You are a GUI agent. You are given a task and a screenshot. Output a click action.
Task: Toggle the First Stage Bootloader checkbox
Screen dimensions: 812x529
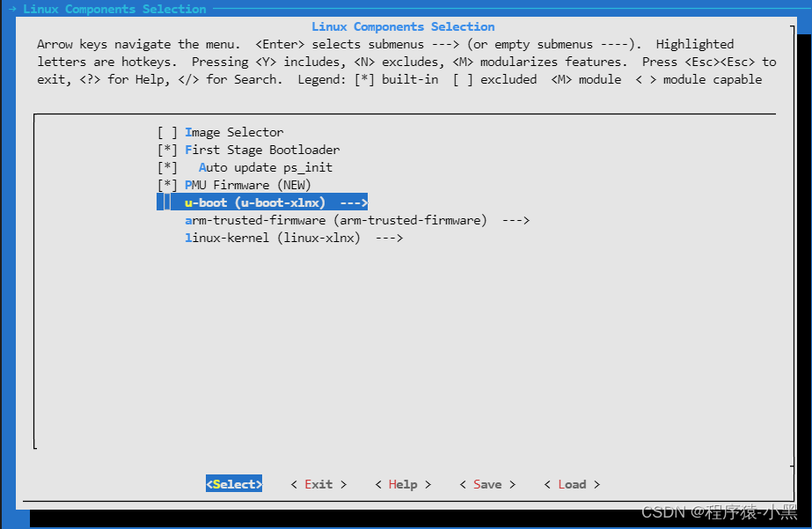[x=167, y=151]
